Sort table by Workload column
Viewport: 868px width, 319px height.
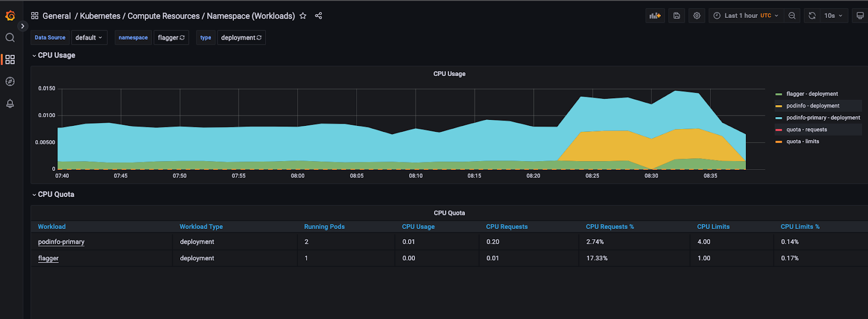tap(52, 227)
